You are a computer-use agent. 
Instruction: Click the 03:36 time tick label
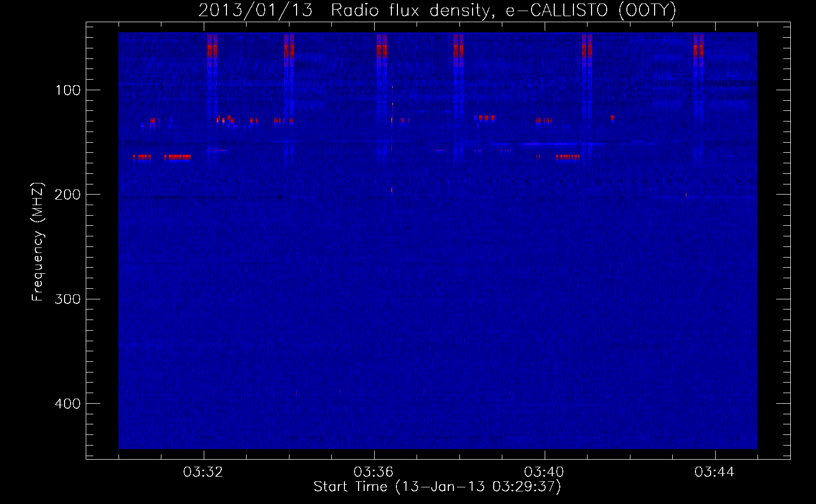click(374, 472)
